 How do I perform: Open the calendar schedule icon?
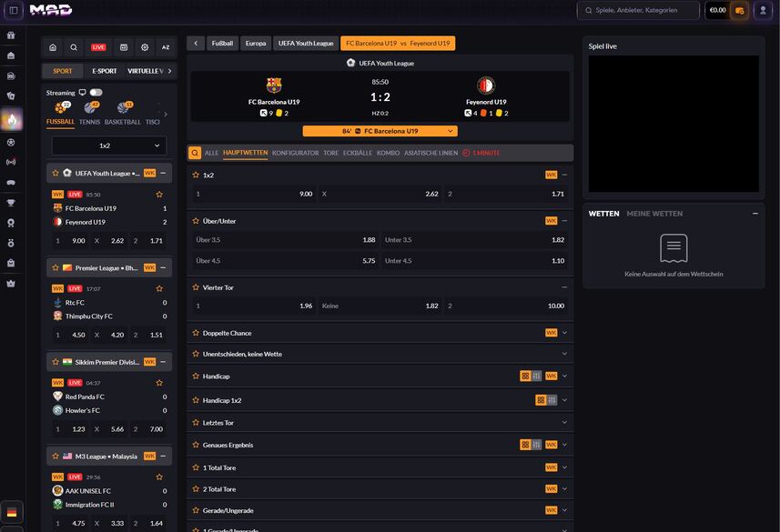coord(124,47)
